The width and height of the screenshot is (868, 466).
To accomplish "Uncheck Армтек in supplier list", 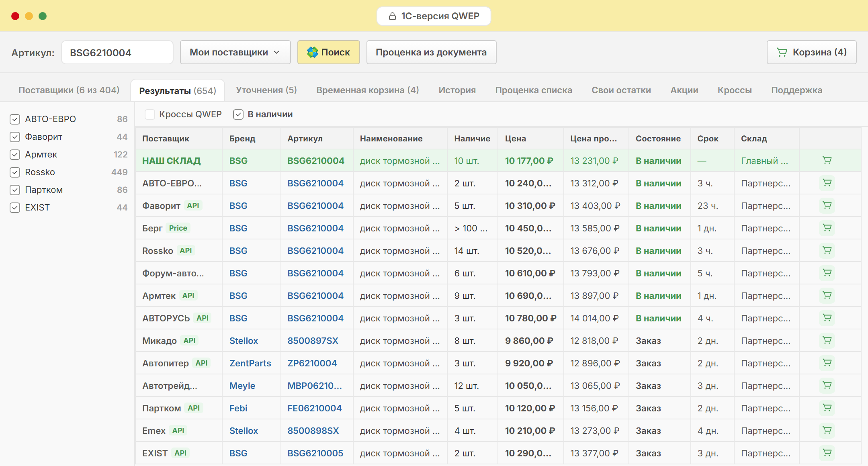I will [x=15, y=154].
